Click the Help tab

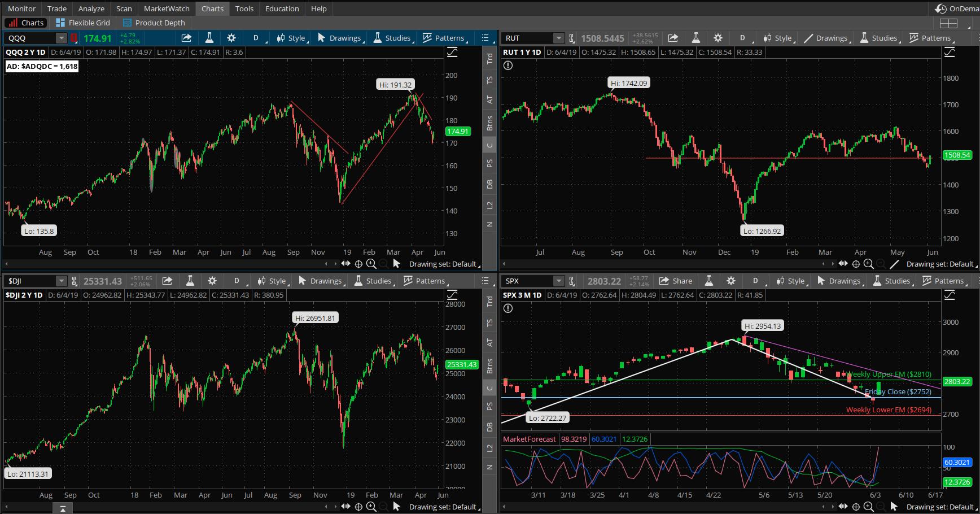(319, 8)
